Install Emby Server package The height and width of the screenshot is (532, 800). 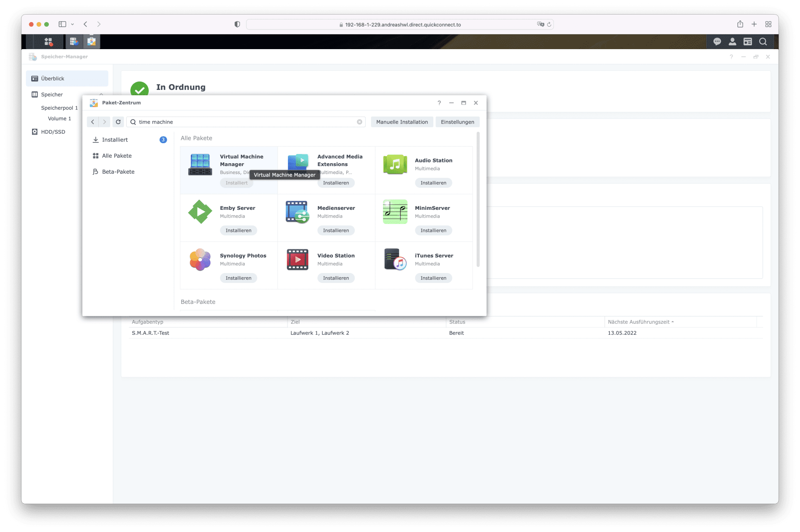[x=238, y=231]
